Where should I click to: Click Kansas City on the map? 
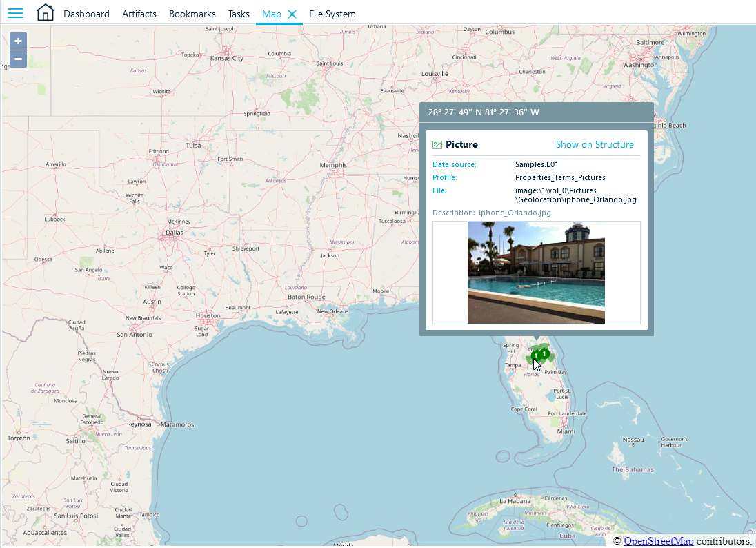pyautogui.click(x=227, y=59)
